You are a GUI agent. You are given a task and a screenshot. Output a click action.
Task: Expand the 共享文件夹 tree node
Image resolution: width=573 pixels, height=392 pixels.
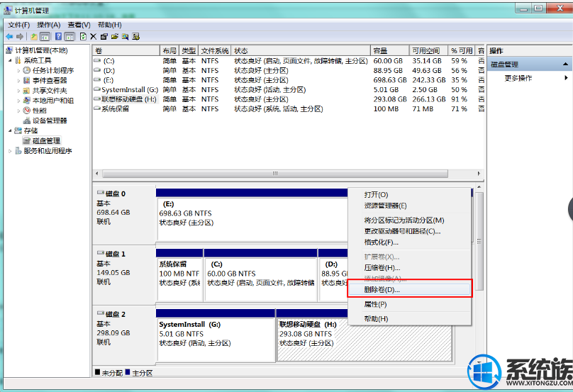coord(18,91)
